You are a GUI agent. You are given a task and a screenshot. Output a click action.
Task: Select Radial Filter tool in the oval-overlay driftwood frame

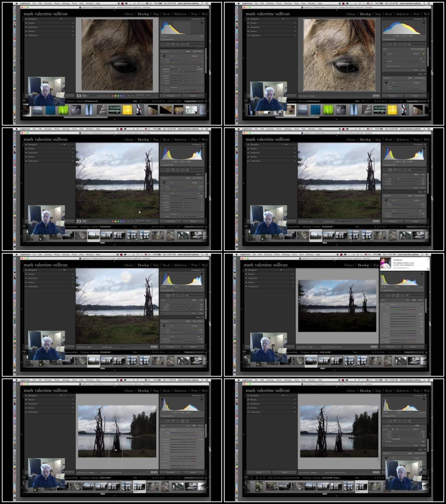(x=182, y=421)
